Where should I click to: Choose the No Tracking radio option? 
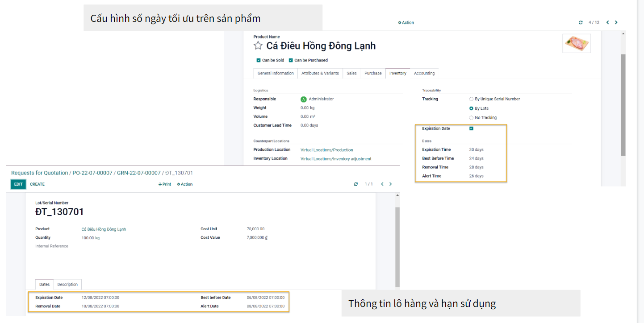(x=471, y=118)
